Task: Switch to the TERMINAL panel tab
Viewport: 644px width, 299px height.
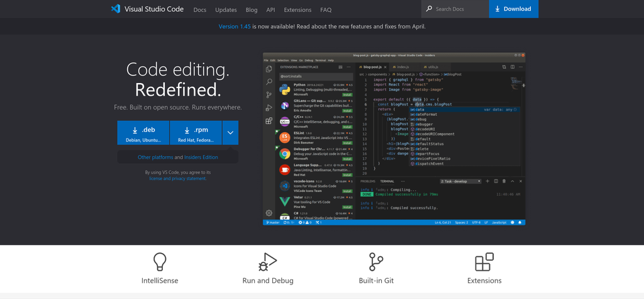Action: pos(387,181)
